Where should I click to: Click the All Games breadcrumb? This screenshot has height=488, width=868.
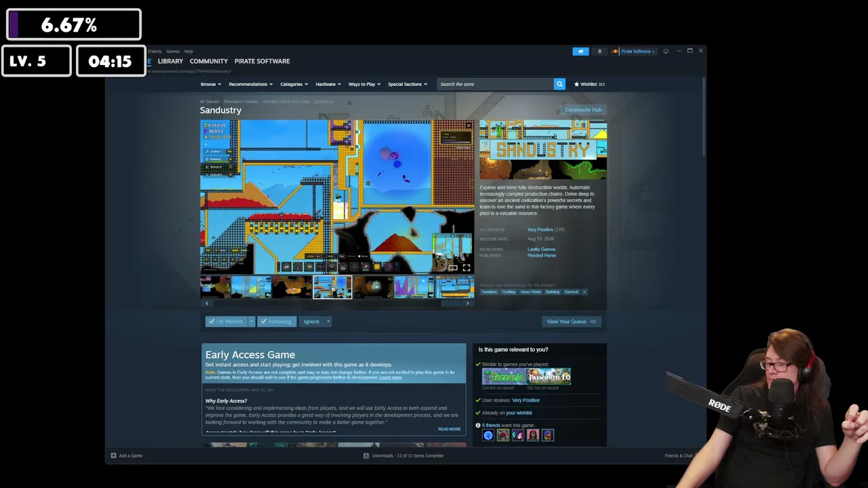[x=210, y=102]
